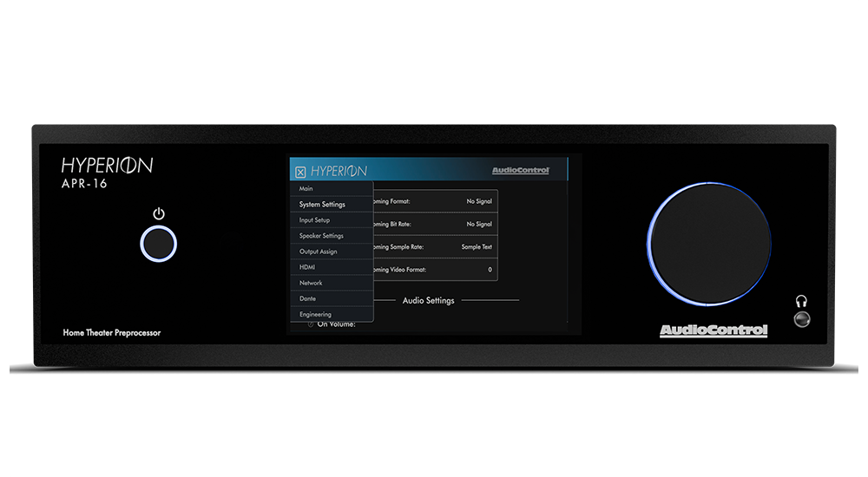This screenshot has height=477, width=868.
Task: Click the large volume knob
Action: [710, 244]
